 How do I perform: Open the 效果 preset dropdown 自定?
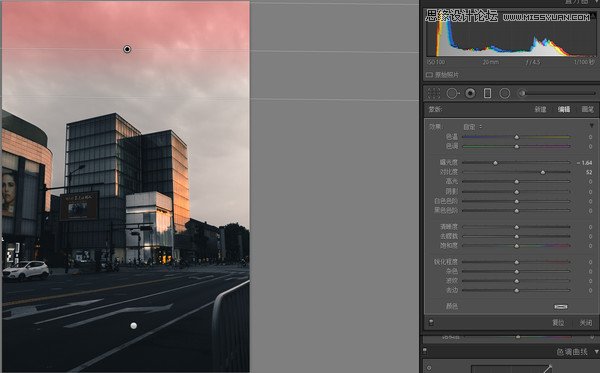point(472,127)
